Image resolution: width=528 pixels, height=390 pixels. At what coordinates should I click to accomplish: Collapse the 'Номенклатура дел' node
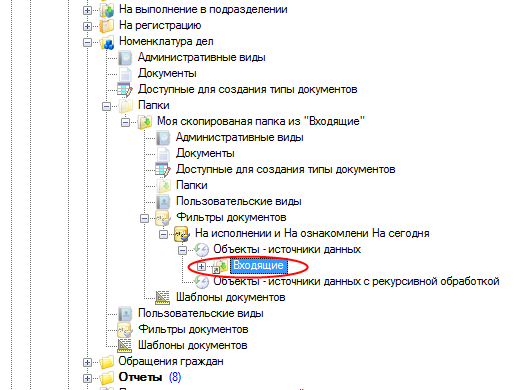tap(87, 42)
